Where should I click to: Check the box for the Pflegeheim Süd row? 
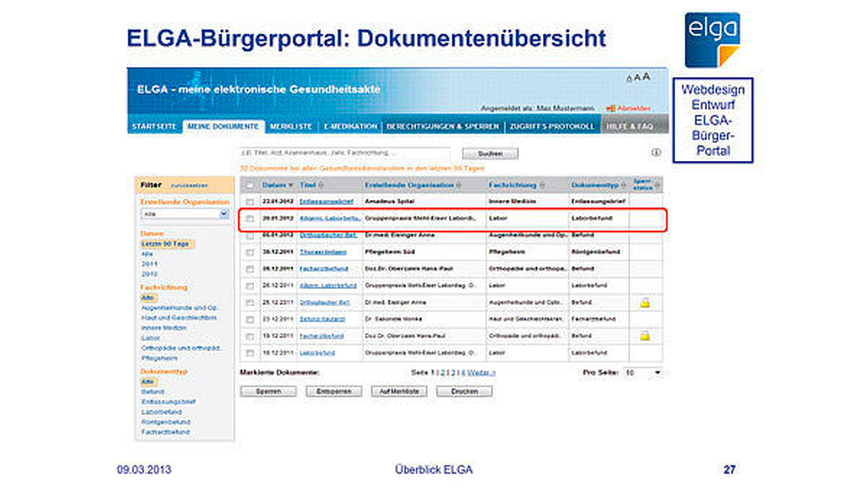250,252
